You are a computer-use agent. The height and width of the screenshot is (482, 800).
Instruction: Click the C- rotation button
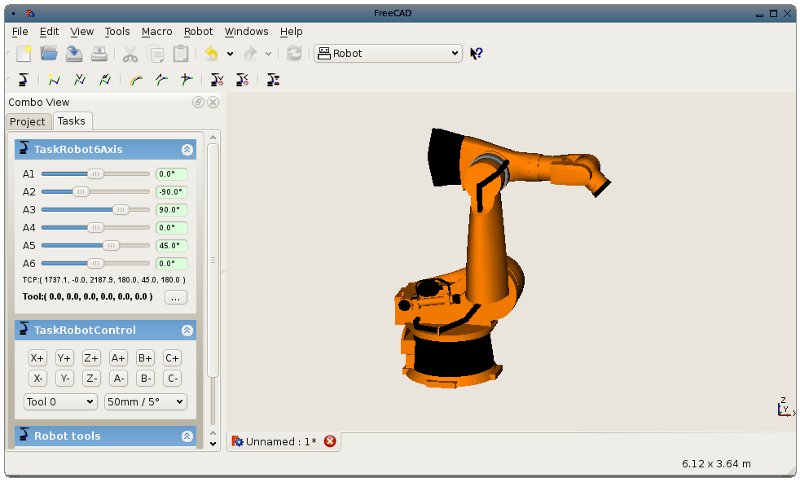coord(172,378)
